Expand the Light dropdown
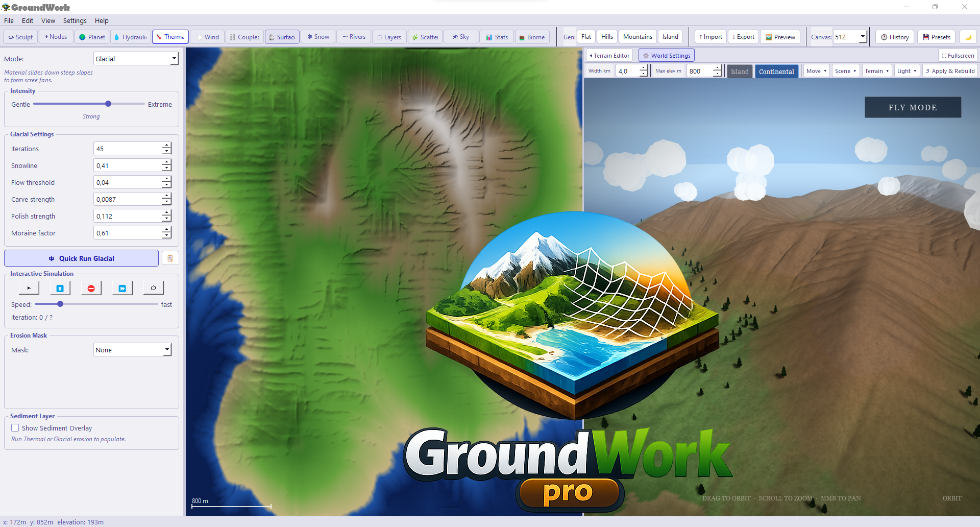This screenshot has height=527, width=980. tap(907, 71)
